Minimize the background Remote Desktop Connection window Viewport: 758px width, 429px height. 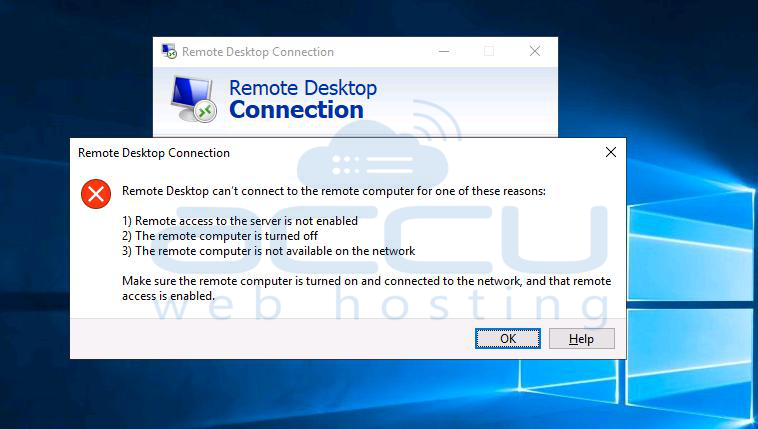point(444,51)
